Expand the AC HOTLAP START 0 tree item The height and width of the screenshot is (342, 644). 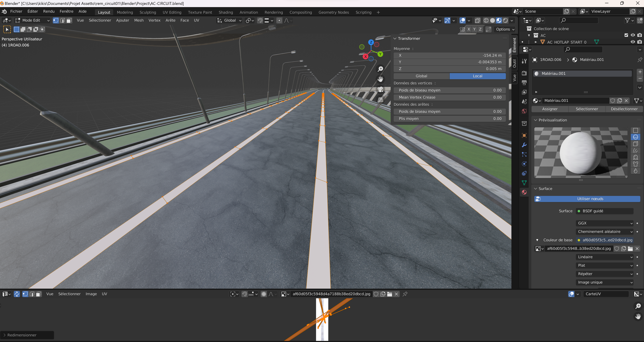coord(536,42)
